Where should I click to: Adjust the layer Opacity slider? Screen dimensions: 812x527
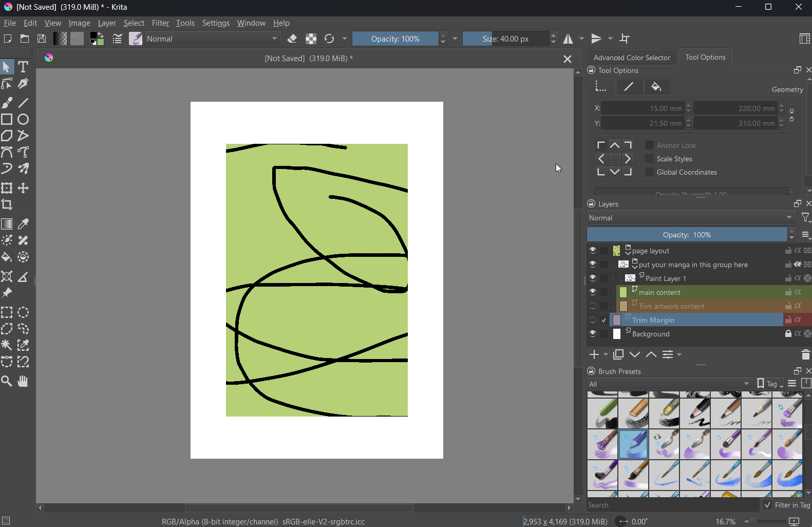(x=687, y=235)
